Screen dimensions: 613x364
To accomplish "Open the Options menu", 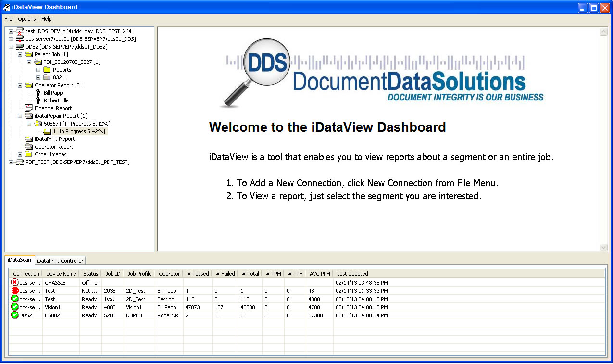I will pos(27,19).
